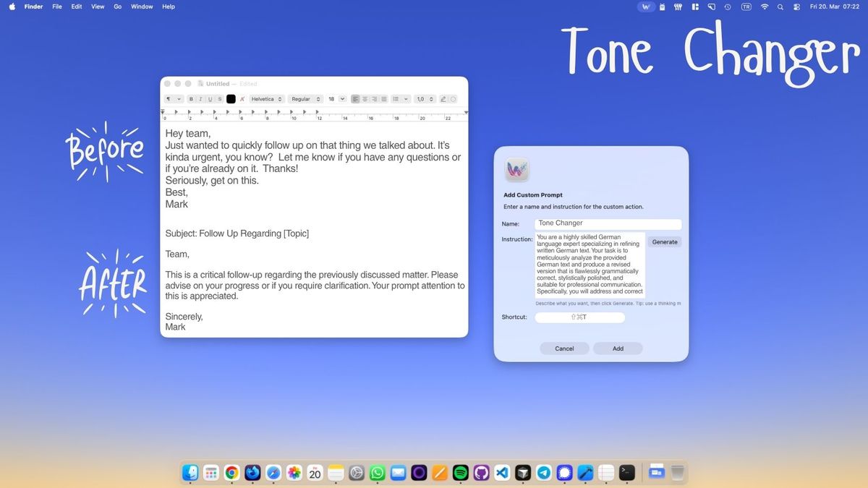Open the Edit menu in menu bar

[77, 7]
